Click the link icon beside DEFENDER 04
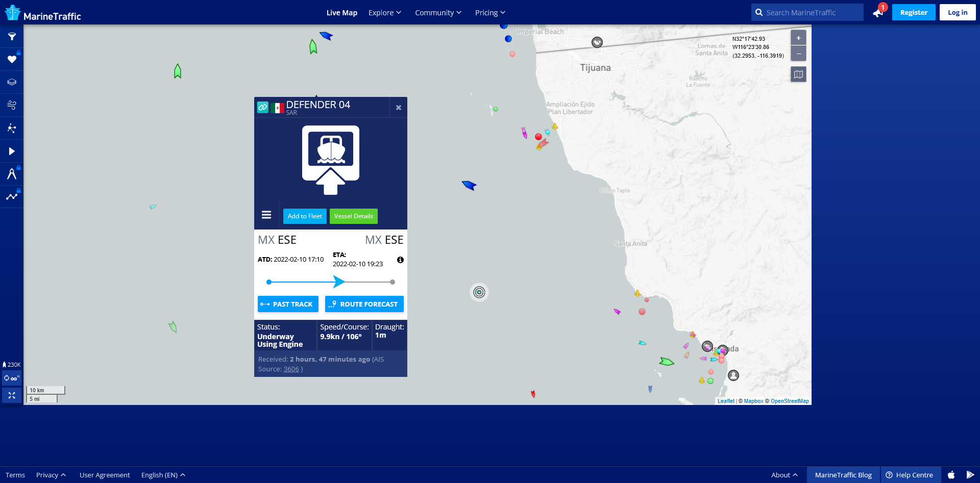980x483 pixels. pyautogui.click(x=263, y=107)
